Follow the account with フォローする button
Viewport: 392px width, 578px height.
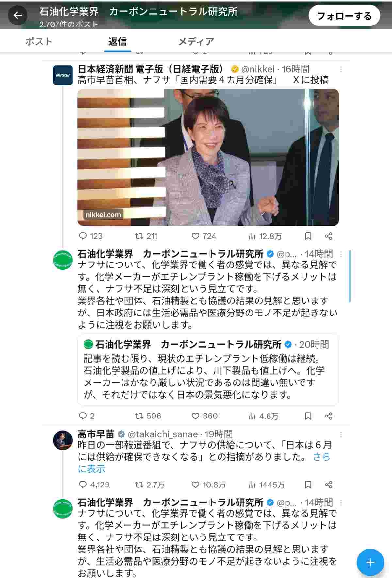[x=344, y=16]
